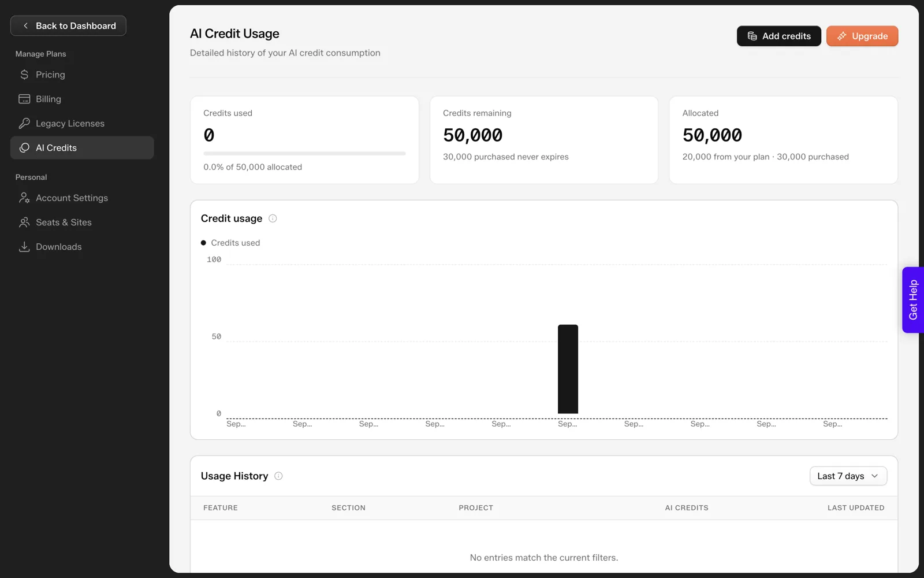The image size is (924, 578).
Task: Click '30,000 purchased never expires' text
Action: click(506, 157)
